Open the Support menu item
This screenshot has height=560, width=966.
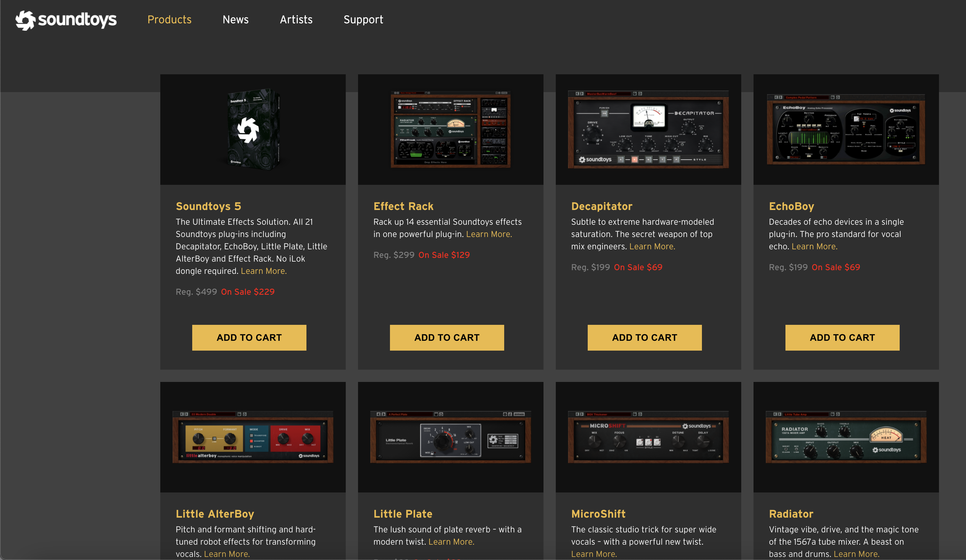pos(363,20)
